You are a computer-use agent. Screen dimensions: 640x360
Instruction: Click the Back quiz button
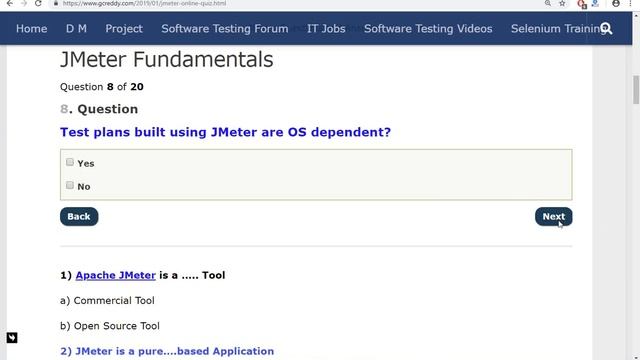[79, 216]
